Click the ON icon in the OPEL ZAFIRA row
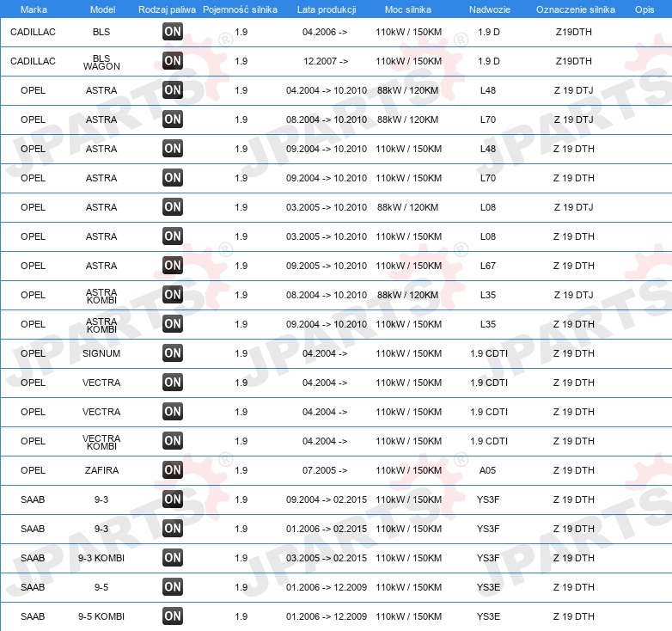672x631 pixels. [x=173, y=470]
